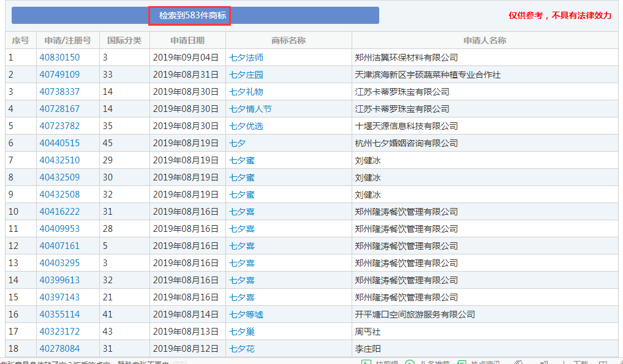Open registration number 40416222
Viewport: 623px width, 364px height.
point(59,212)
